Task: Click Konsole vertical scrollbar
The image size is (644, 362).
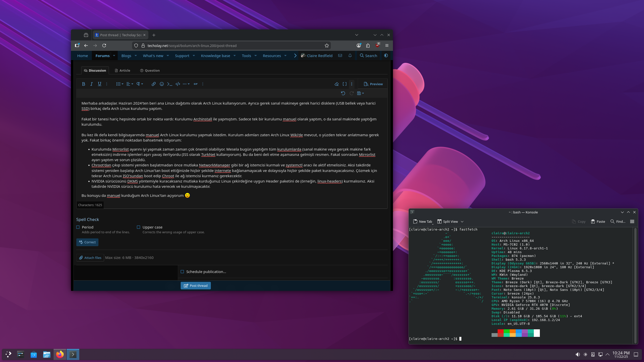Action: [x=635, y=285]
